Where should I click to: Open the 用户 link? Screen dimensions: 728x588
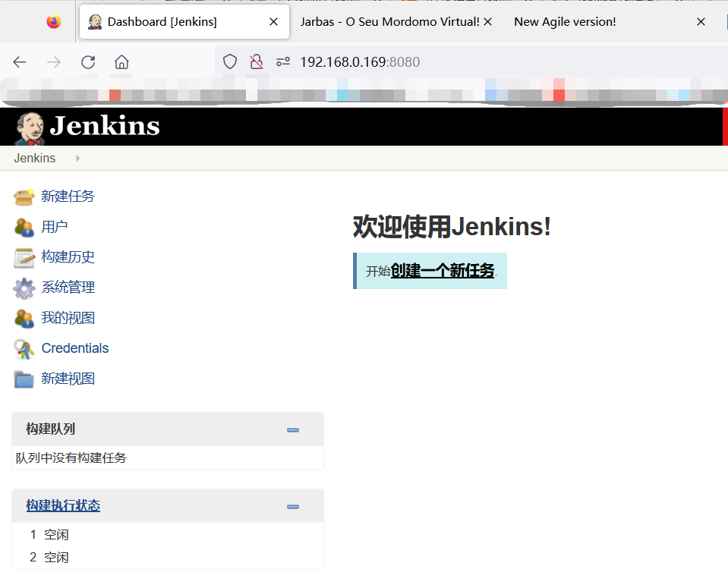point(55,227)
